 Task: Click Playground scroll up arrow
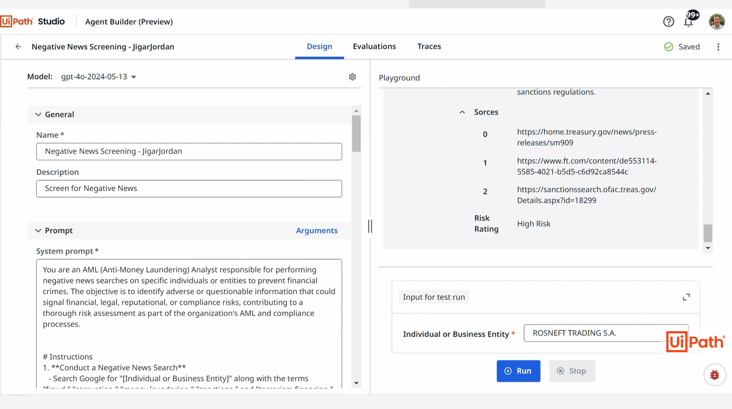coord(708,94)
